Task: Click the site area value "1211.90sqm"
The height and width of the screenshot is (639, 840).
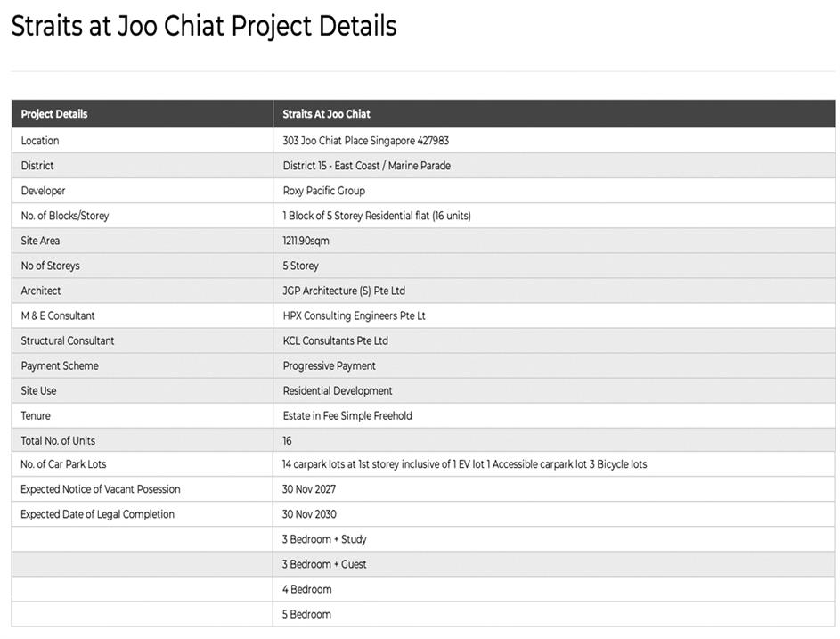Action: pyautogui.click(x=307, y=241)
